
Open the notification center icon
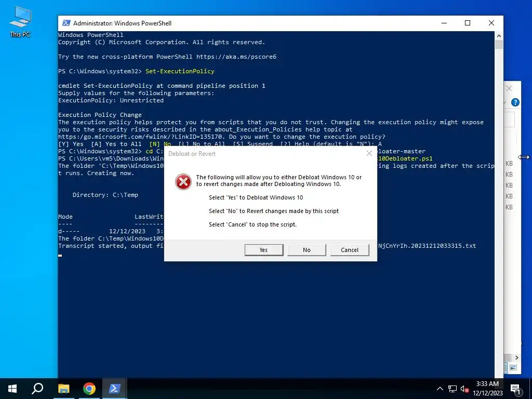click(x=516, y=389)
